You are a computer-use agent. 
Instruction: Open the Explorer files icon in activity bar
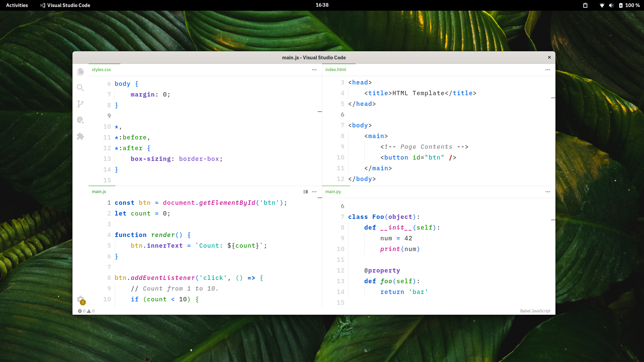click(80, 72)
